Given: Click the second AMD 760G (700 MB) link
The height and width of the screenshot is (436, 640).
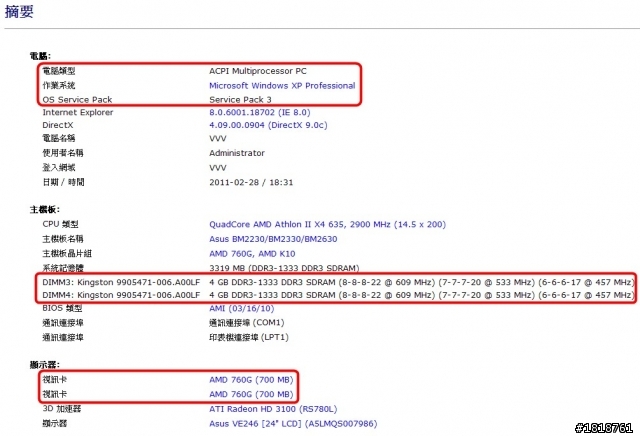Looking at the screenshot, I should (251, 394).
